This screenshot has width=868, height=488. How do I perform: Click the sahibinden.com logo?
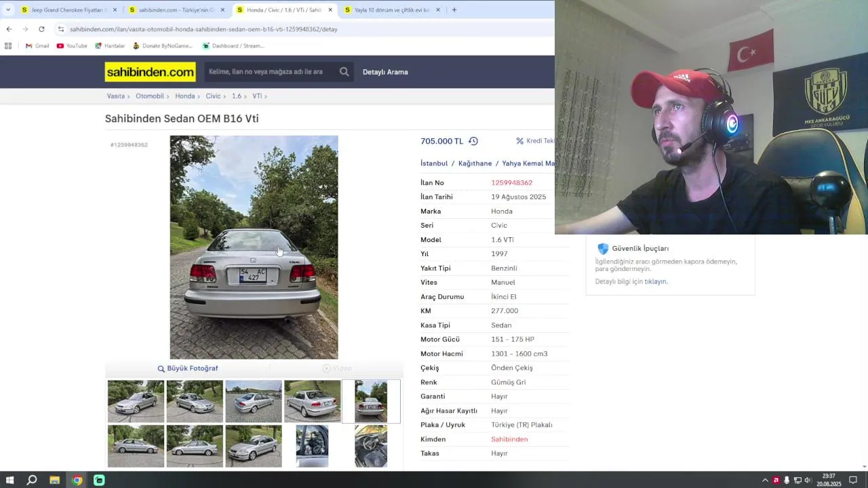click(150, 72)
